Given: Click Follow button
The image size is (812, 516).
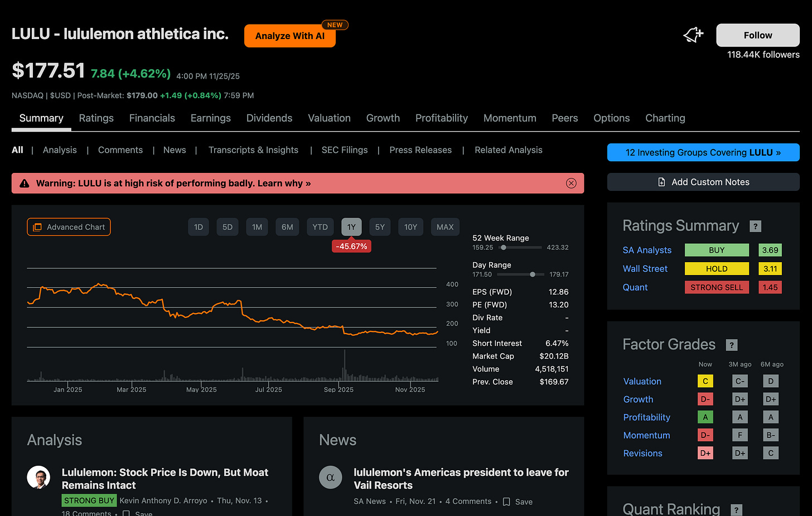Looking at the screenshot, I should 758,35.
